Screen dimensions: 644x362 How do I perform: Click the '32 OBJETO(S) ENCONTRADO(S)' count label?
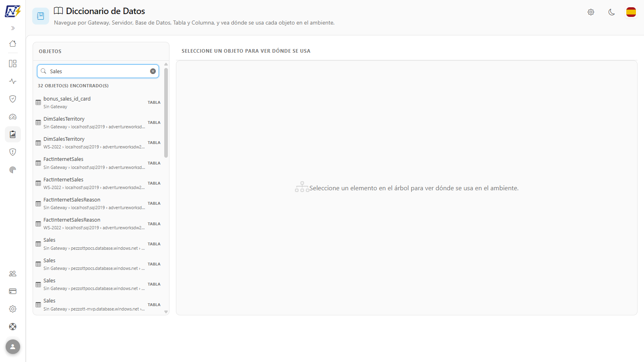73,86
